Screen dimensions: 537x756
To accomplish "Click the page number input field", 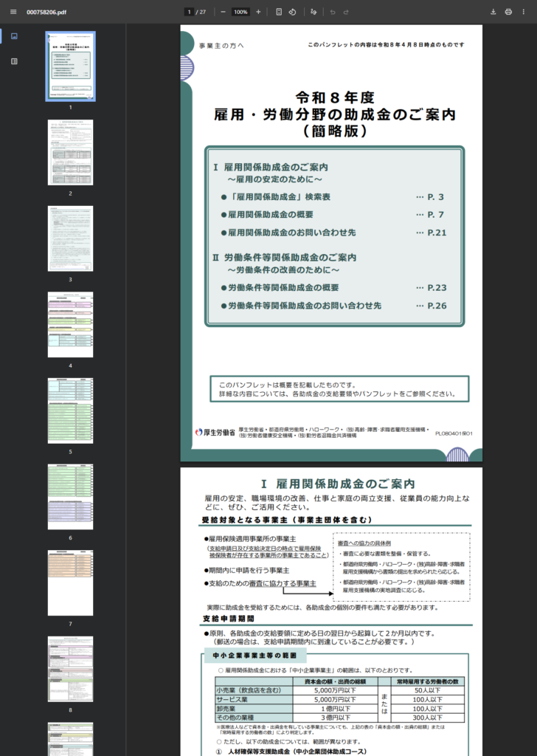I will 190,12.
